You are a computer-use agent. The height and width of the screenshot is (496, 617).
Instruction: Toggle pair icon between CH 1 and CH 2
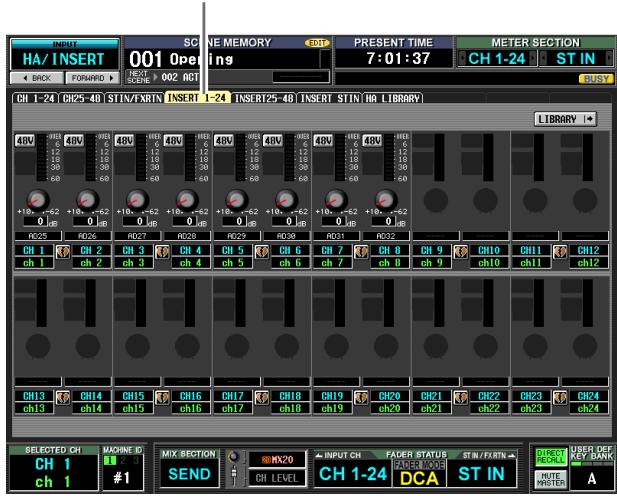pos(63,252)
